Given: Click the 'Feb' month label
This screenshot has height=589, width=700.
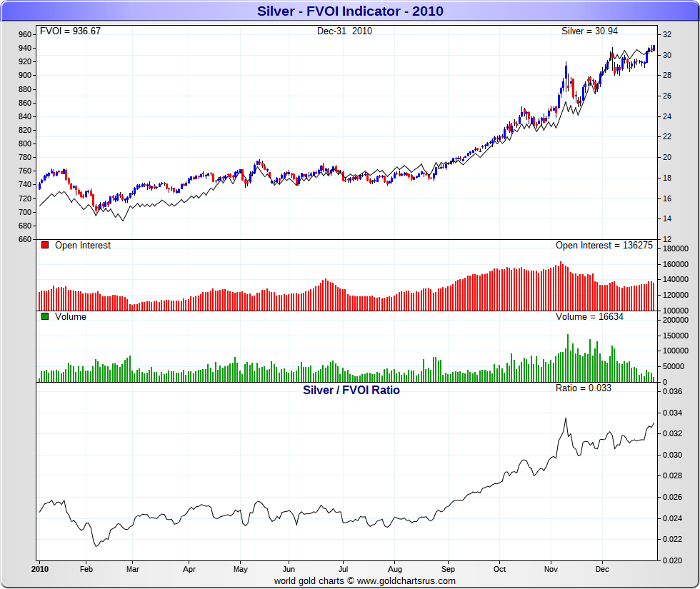Looking at the screenshot, I should tap(86, 569).
